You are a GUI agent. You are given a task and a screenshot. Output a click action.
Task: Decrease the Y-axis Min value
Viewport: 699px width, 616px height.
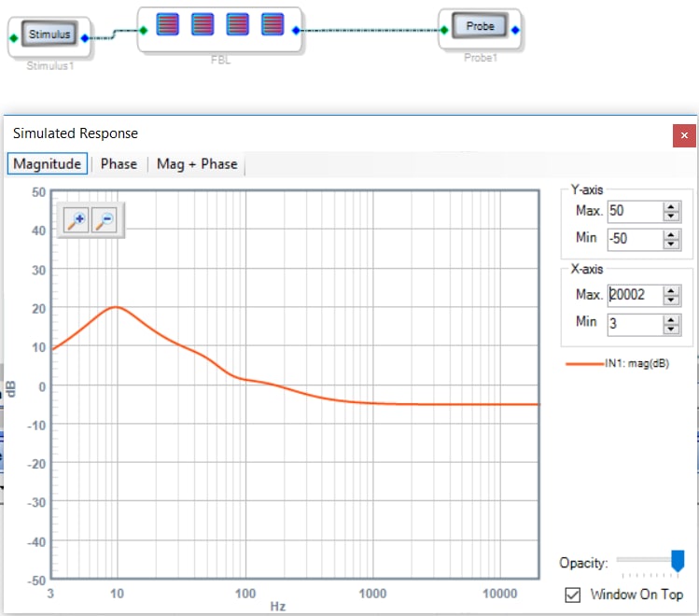[x=671, y=244]
